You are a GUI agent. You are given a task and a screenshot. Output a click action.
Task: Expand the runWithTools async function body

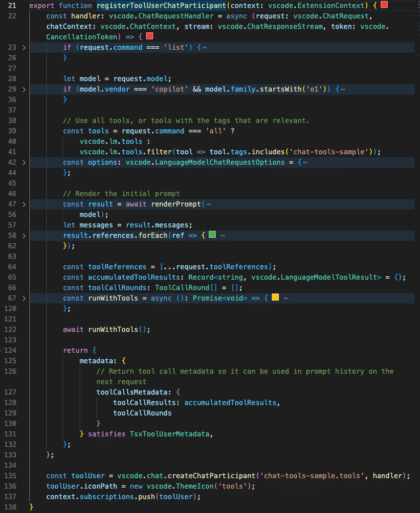coord(25,298)
